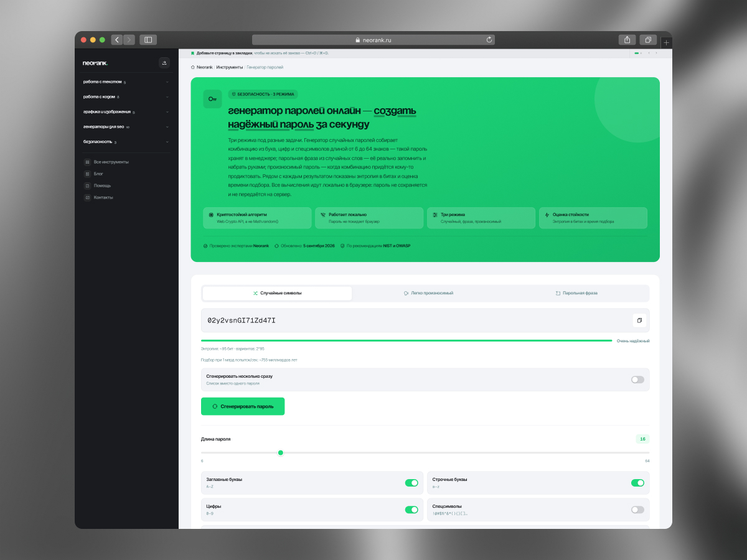Turn off the Заглавные буквы switch
Image resolution: width=747 pixels, height=560 pixels.
point(411,483)
